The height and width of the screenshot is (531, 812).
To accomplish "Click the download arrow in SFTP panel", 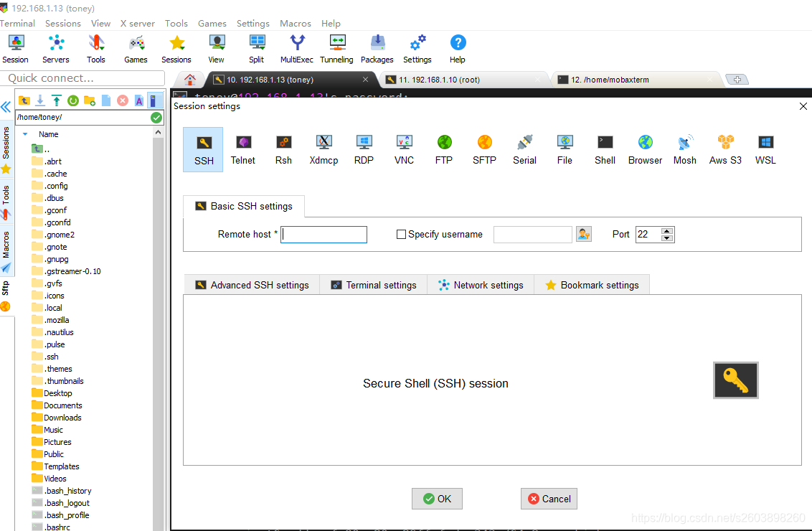I will 40,100.
